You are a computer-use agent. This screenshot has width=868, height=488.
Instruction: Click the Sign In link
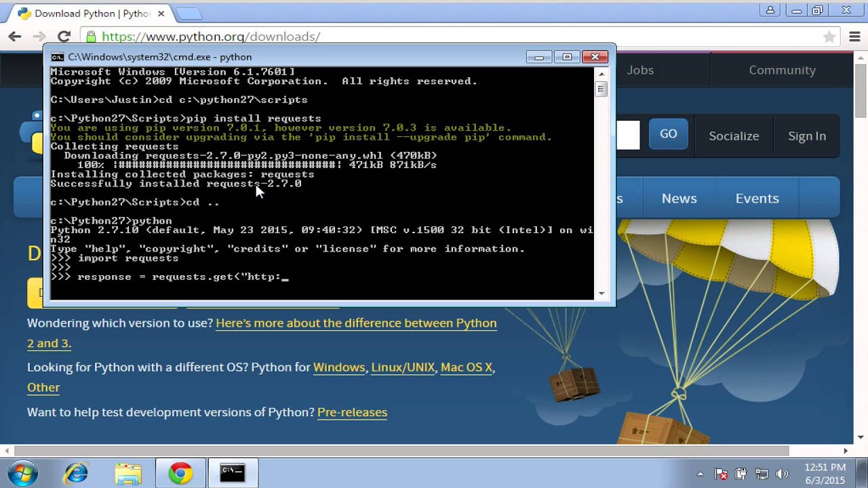[x=807, y=136]
